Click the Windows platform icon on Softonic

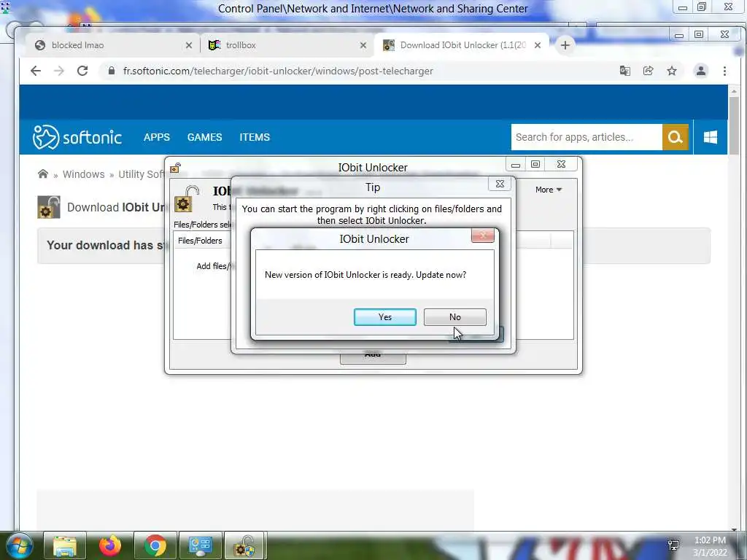point(711,137)
